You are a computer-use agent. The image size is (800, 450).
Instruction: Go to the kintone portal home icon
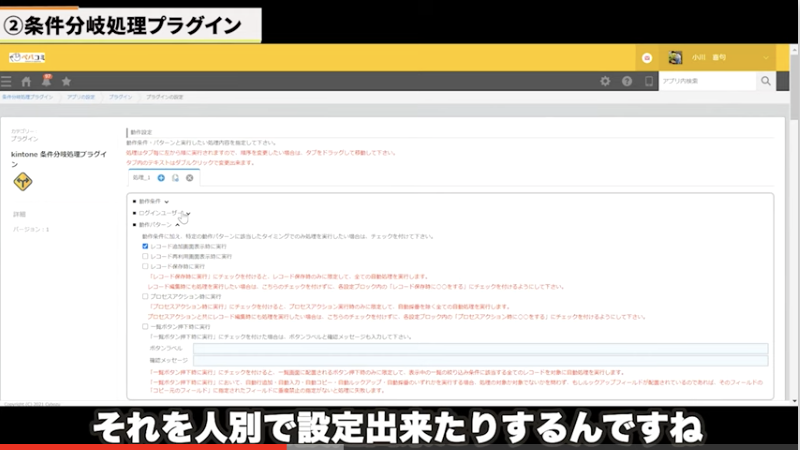click(26, 81)
